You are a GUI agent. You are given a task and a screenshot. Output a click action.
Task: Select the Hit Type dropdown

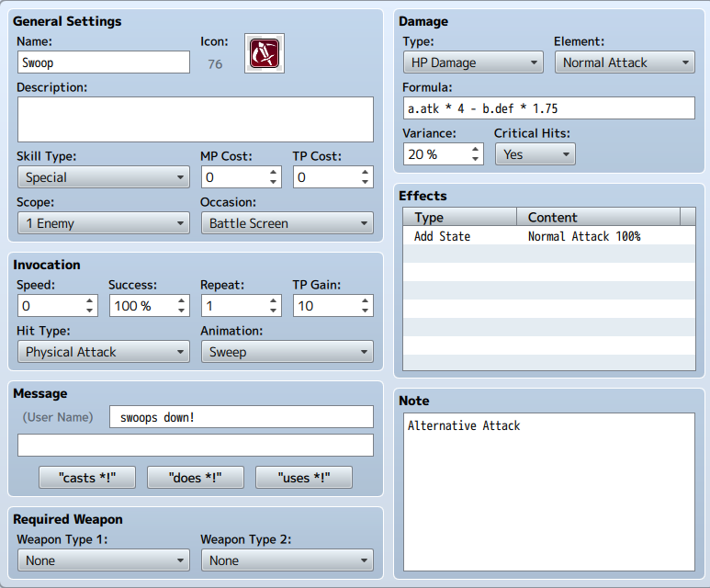[x=103, y=352]
